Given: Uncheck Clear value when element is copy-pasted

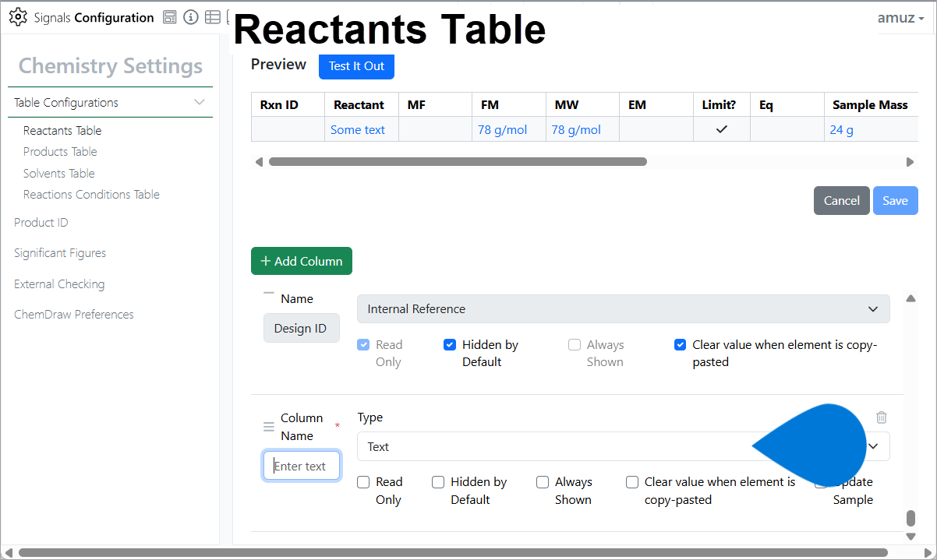Looking at the screenshot, I should [x=680, y=344].
